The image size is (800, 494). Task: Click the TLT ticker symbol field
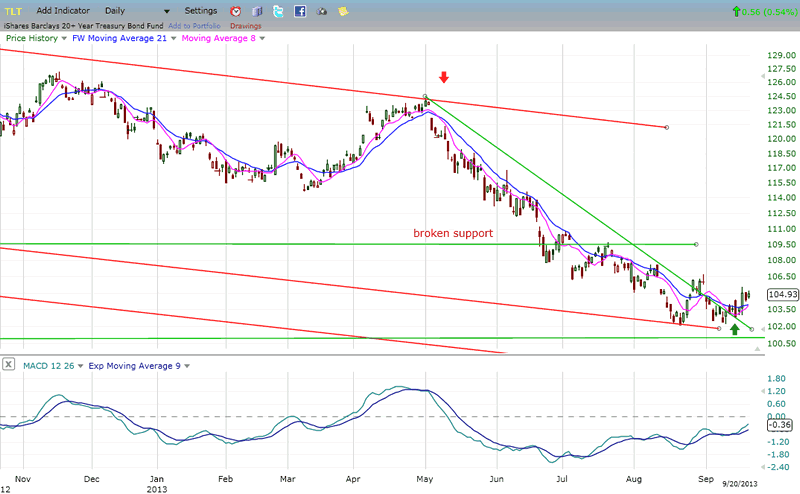[x=18, y=11]
